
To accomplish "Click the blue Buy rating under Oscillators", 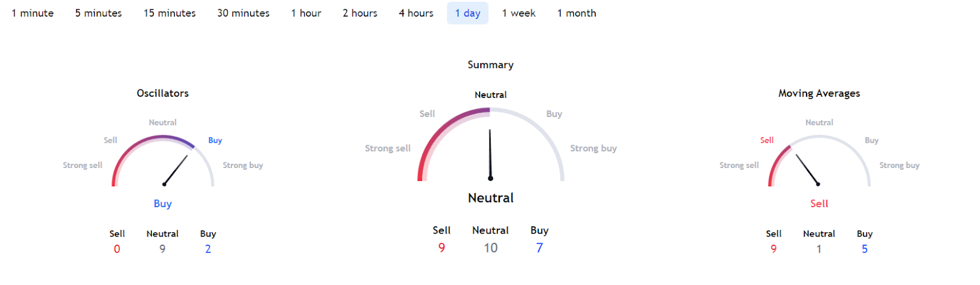I will [162, 203].
